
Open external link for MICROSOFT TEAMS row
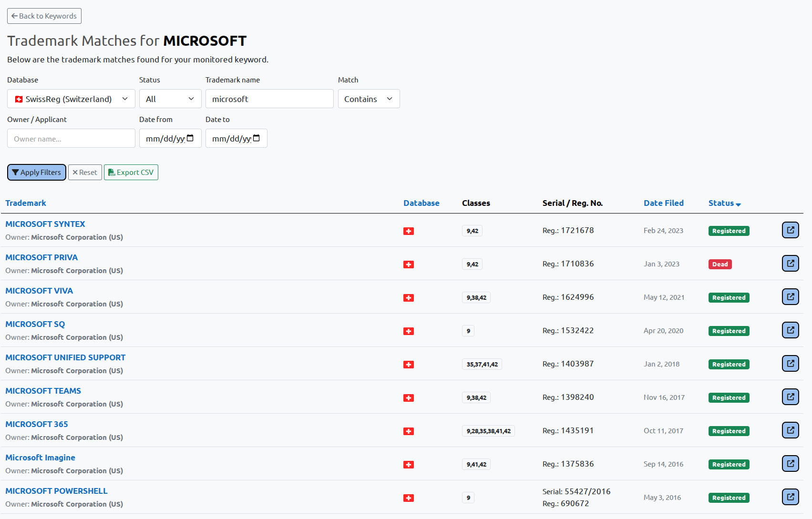(790, 397)
